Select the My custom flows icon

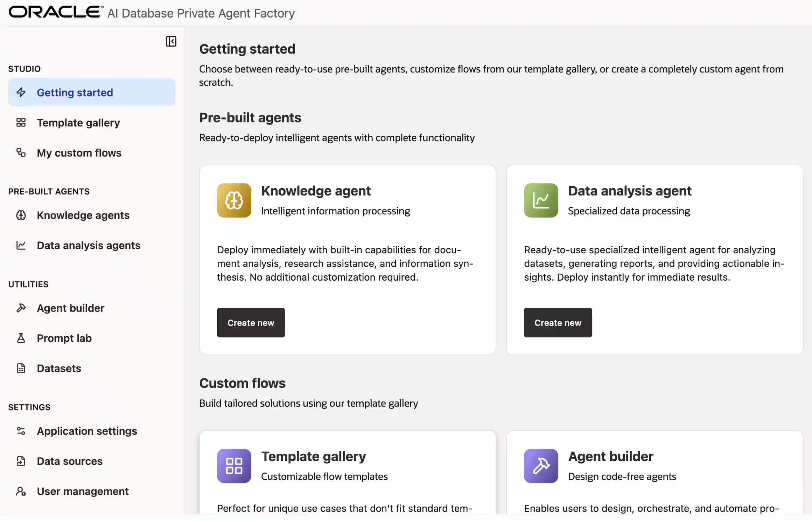[x=21, y=153]
